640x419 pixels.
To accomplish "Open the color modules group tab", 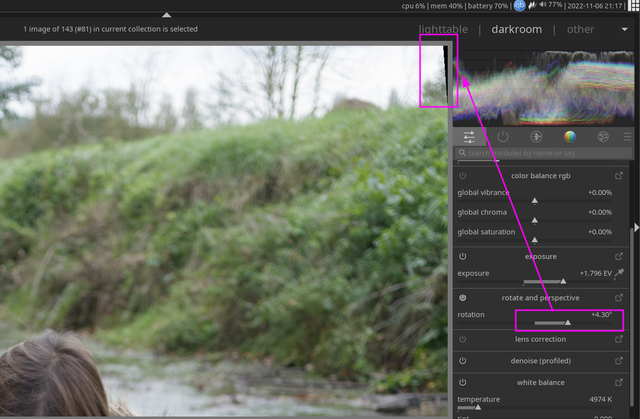I will click(569, 137).
